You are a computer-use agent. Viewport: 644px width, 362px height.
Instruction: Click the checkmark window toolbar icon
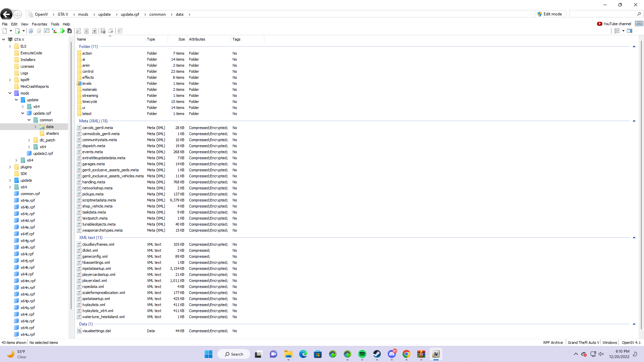pyautogui.click(x=47, y=31)
